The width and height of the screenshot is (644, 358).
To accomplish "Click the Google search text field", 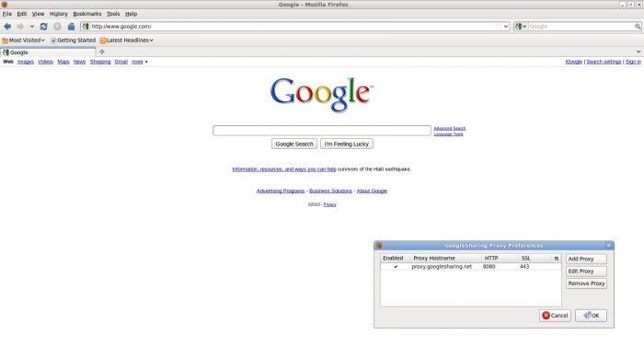I will tap(322, 131).
